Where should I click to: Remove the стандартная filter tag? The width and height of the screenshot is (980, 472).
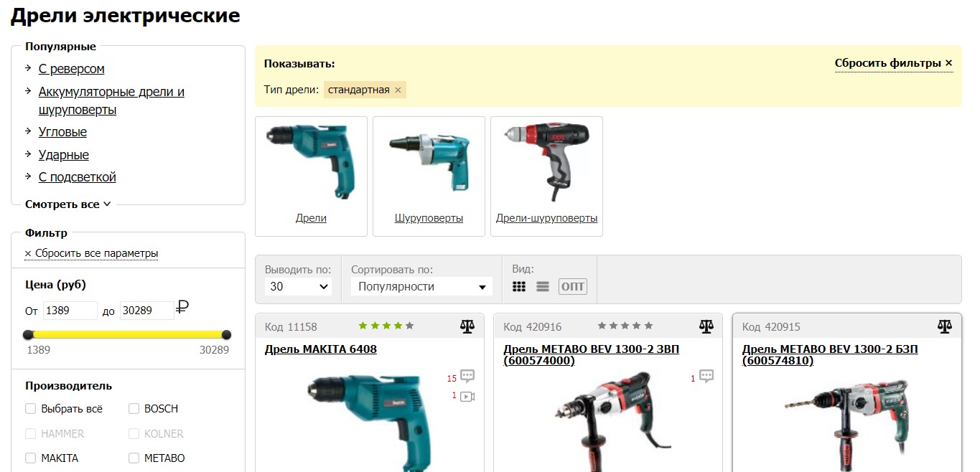(x=398, y=90)
